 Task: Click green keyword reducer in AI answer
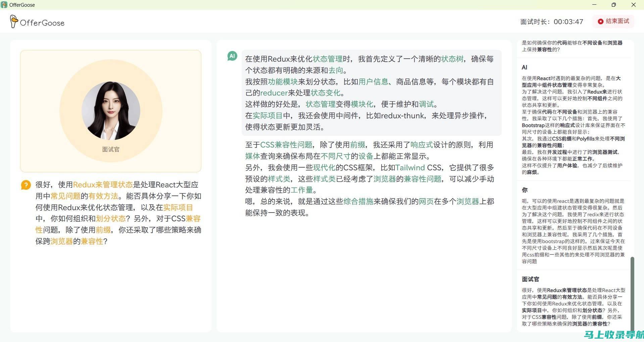[274, 93]
